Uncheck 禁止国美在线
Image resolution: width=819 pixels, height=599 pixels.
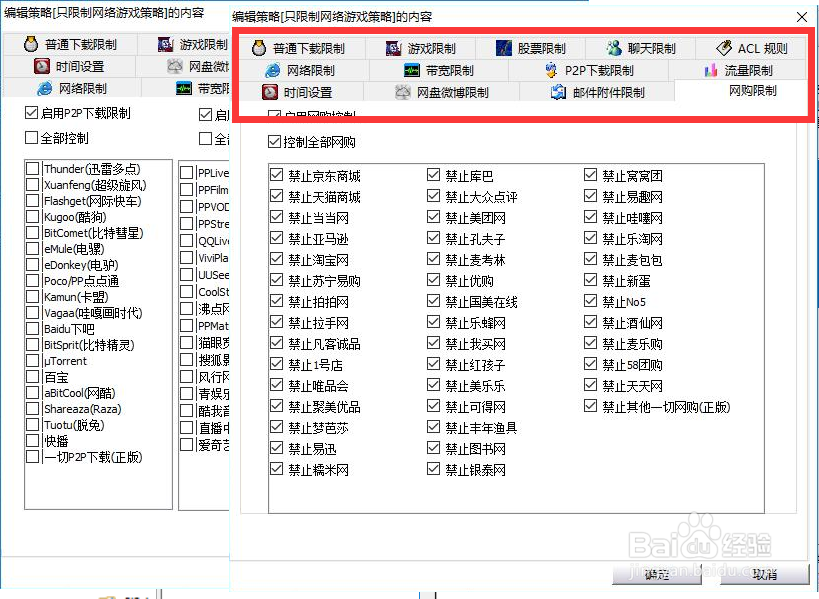coord(433,301)
